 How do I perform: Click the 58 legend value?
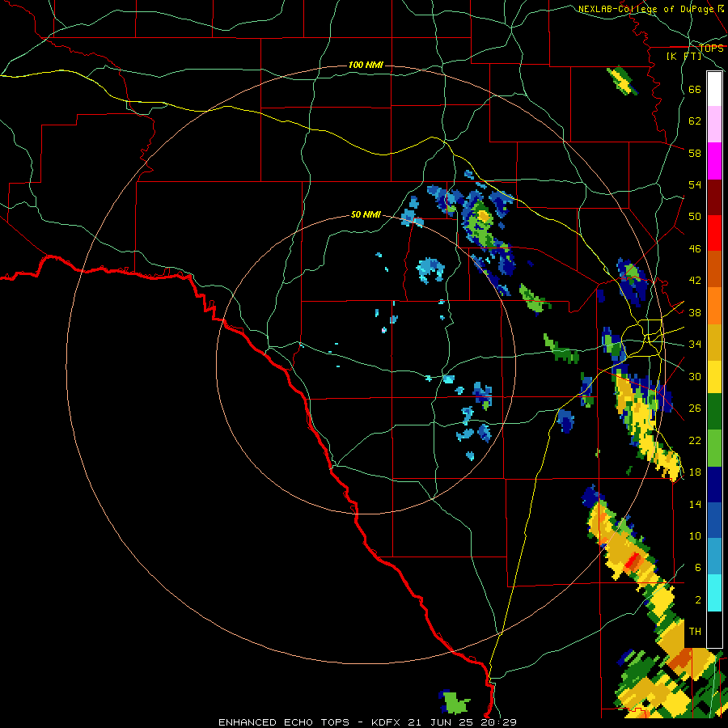tap(695, 153)
